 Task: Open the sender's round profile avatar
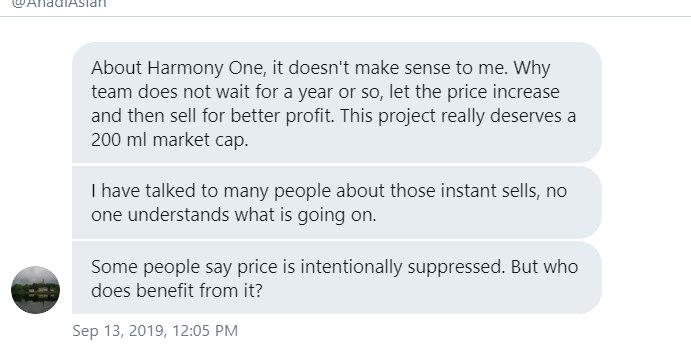pyautogui.click(x=35, y=290)
